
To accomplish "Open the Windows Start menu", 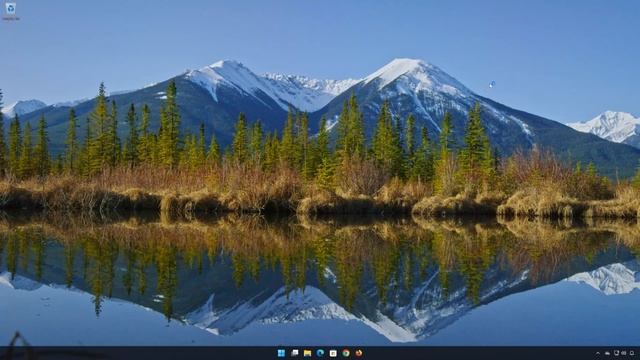I will (281, 353).
